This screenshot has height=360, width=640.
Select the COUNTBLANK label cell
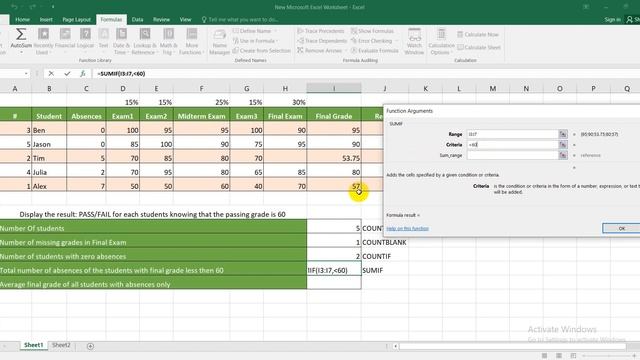pyautogui.click(x=384, y=242)
